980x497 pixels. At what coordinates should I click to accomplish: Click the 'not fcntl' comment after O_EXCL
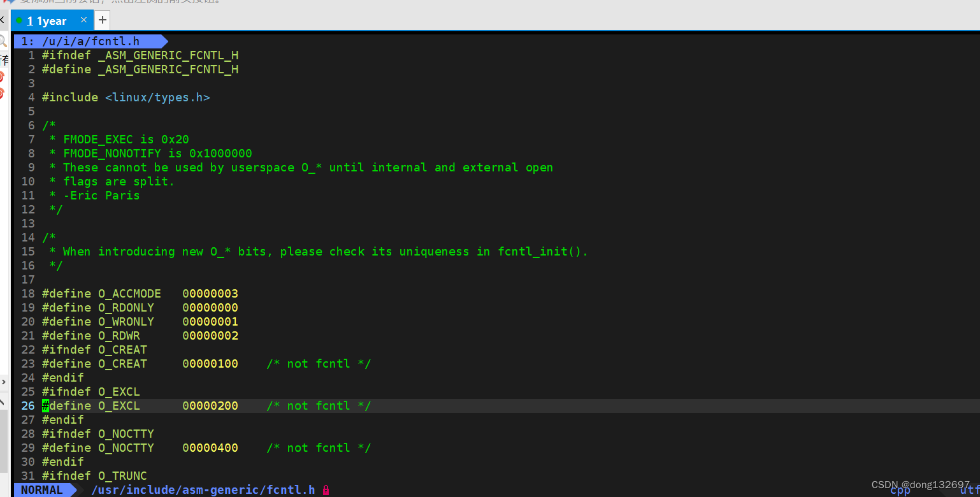tap(319, 406)
